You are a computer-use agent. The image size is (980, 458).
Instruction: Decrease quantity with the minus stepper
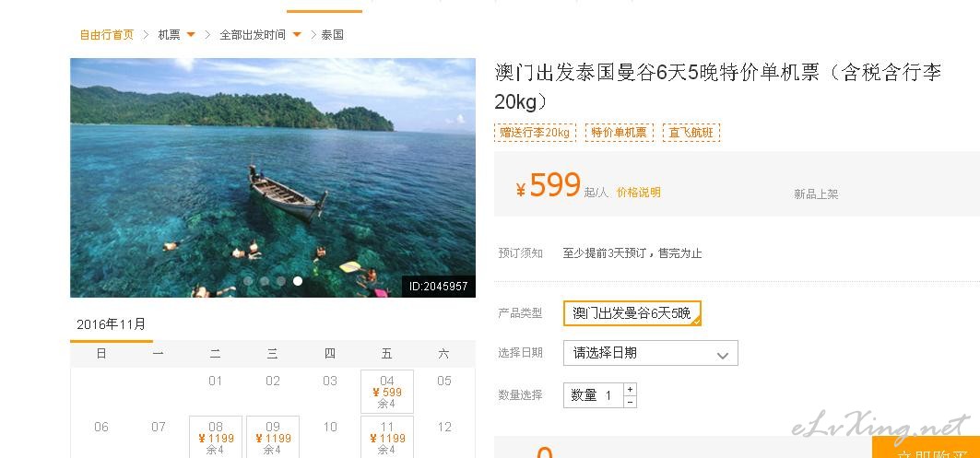pos(630,402)
